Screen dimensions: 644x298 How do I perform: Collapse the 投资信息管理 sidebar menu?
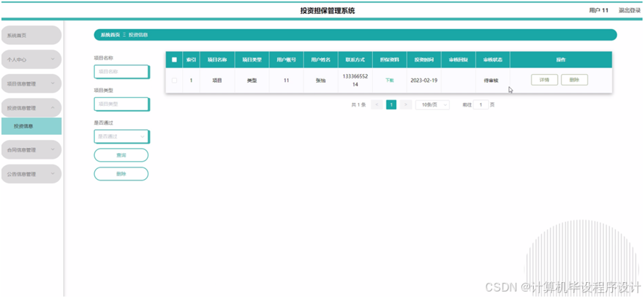(31, 108)
